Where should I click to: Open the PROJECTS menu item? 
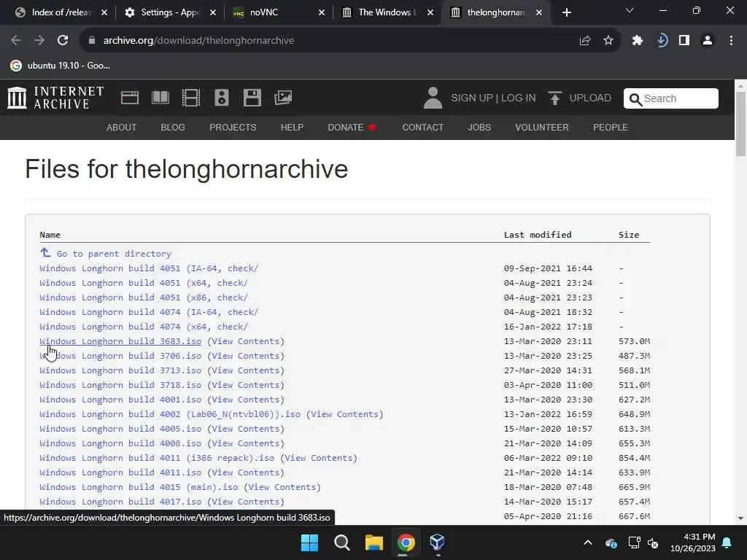pos(233,128)
